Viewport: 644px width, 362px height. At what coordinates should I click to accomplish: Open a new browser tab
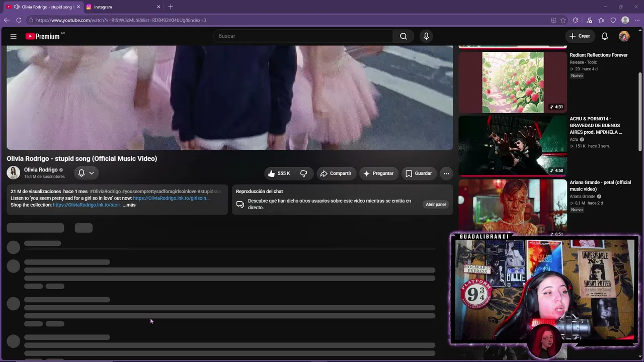171,7
